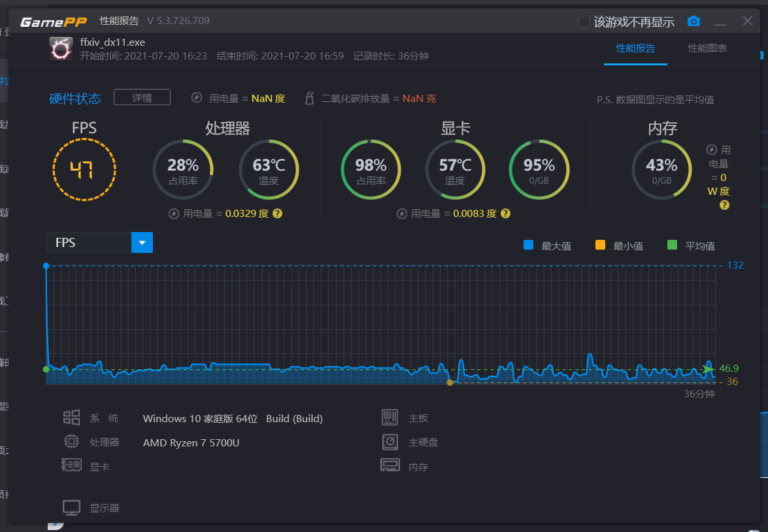Click the ffxiv_dx11.exe game icon
This screenshot has width=768, height=532.
tap(61, 48)
